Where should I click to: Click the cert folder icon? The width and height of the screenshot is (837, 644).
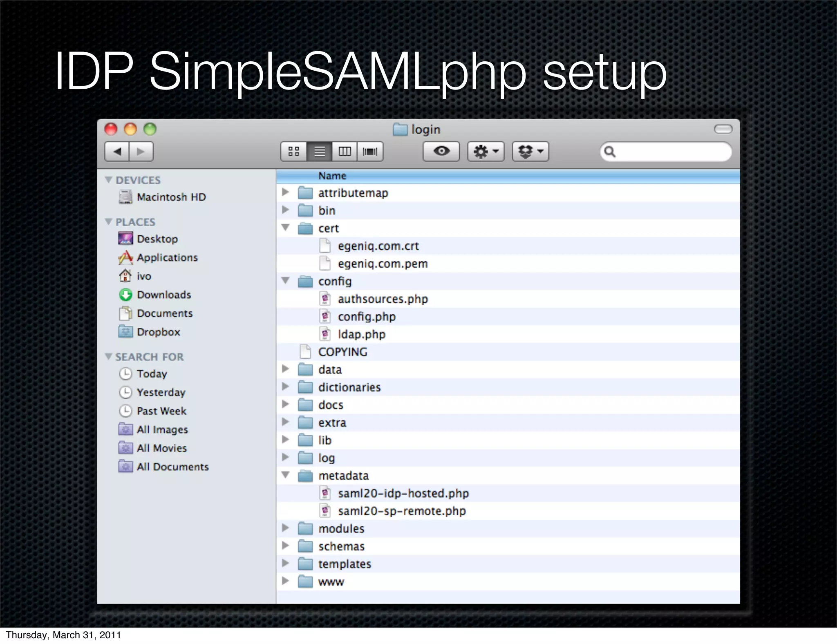(x=305, y=228)
